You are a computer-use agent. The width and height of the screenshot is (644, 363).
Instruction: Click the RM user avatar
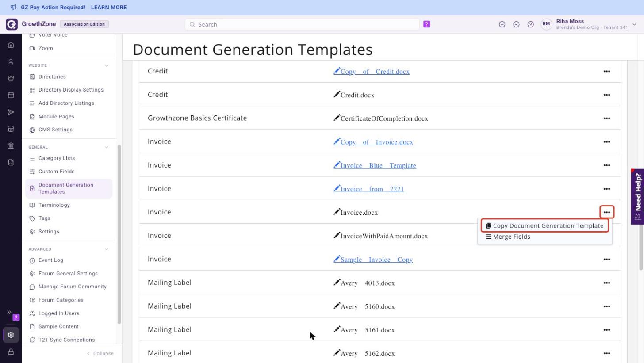(547, 24)
